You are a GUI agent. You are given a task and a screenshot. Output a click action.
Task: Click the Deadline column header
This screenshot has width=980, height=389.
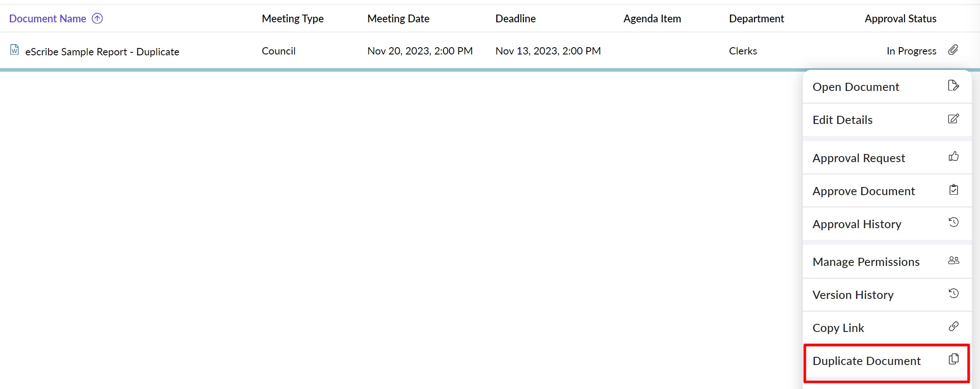coord(515,18)
